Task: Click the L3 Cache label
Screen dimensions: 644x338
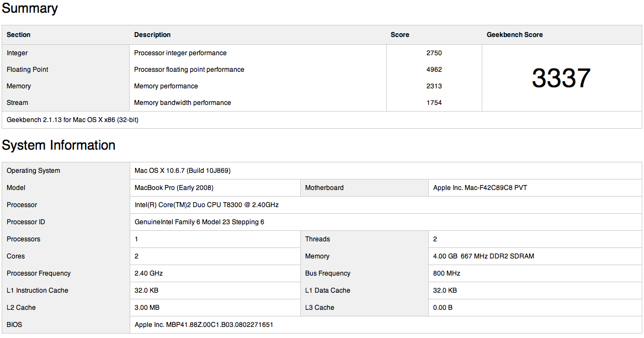Action: coord(320,308)
